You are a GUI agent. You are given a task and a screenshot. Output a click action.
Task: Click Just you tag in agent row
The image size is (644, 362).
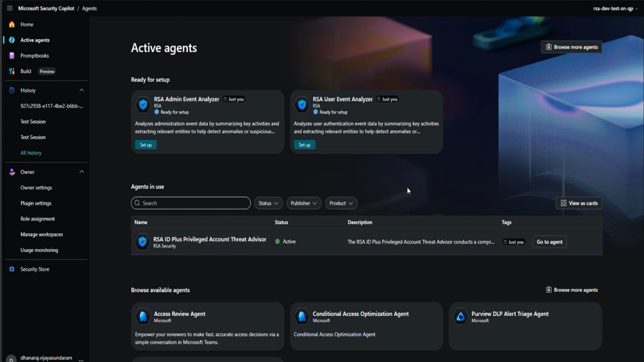(x=514, y=242)
